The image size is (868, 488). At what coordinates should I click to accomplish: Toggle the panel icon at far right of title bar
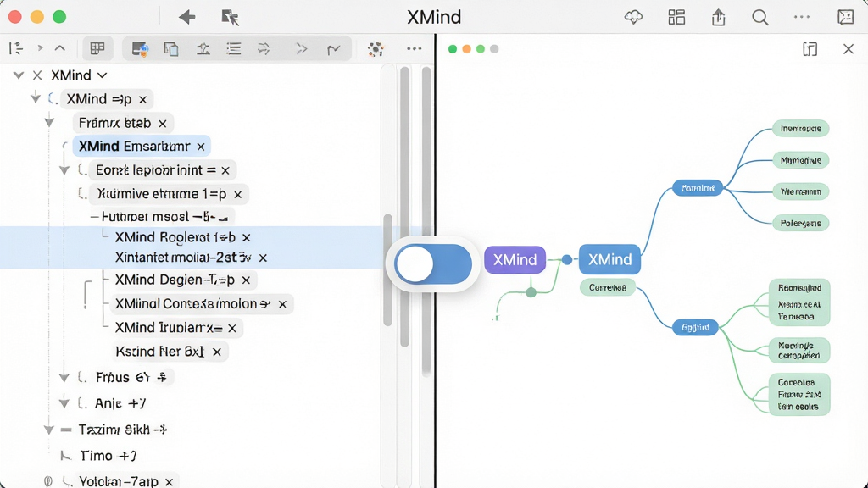click(845, 17)
